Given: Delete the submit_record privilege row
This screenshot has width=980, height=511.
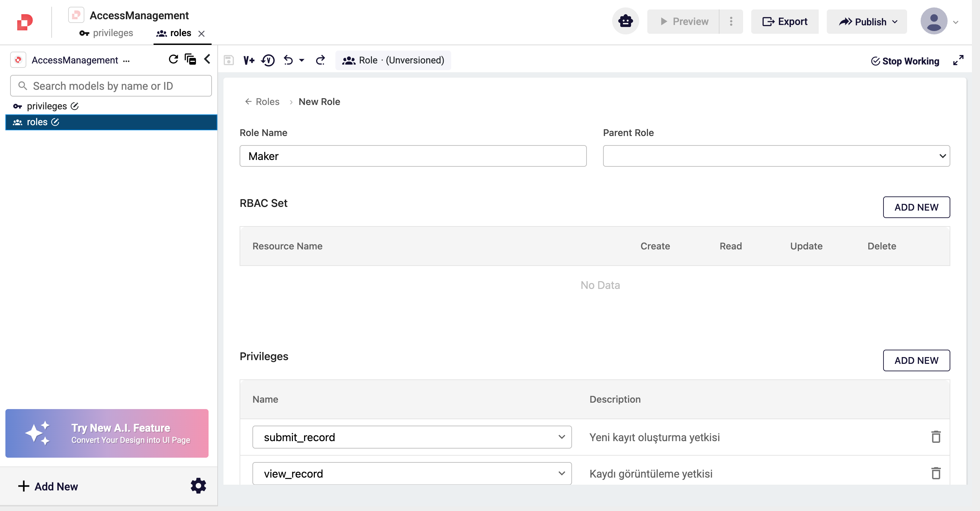Looking at the screenshot, I should (x=936, y=437).
